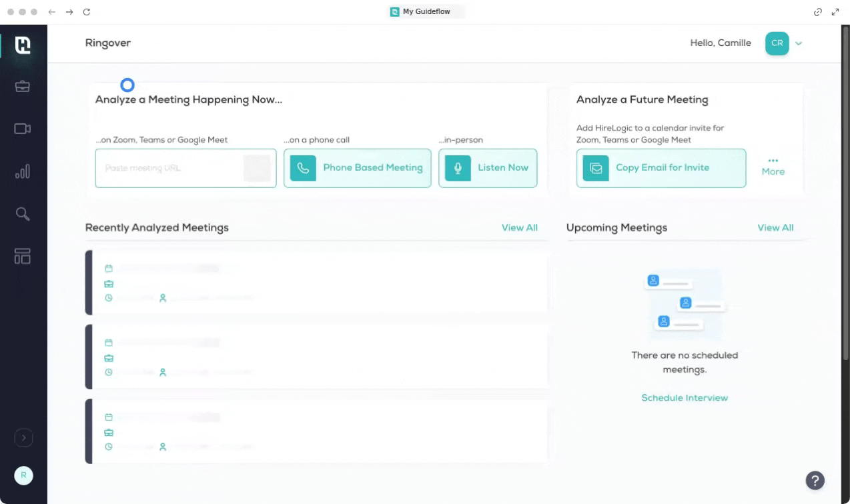Expand the More options menu
The width and height of the screenshot is (850, 504).
coord(773,167)
